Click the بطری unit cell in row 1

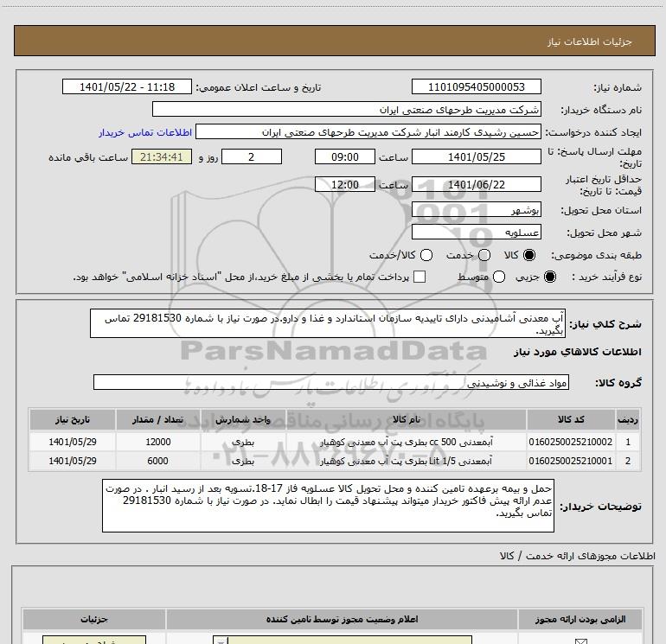pyautogui.click(x=243, y=442)
